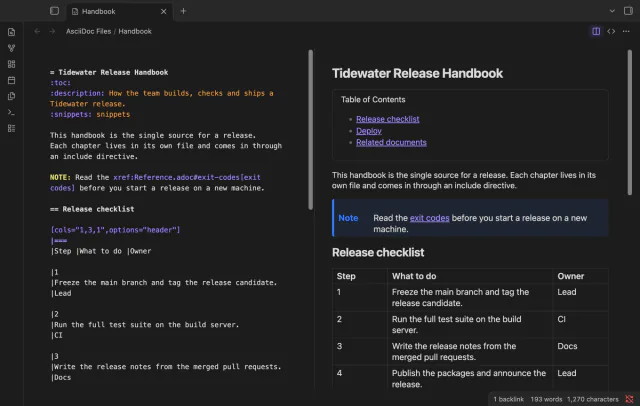Open graph view from the ribbon
This screenshot has height=406, width=640.
(11, 48)
